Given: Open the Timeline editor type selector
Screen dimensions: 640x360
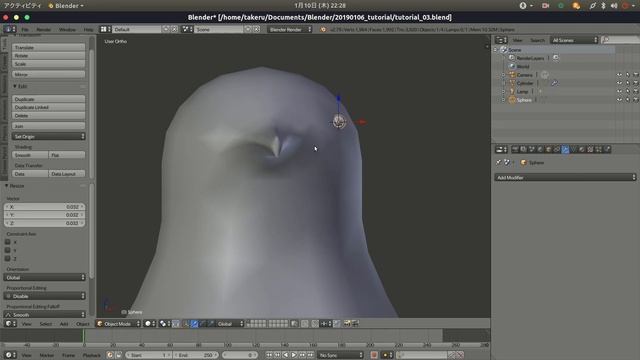Looking at the screenshot, I should tap(10, 355).
